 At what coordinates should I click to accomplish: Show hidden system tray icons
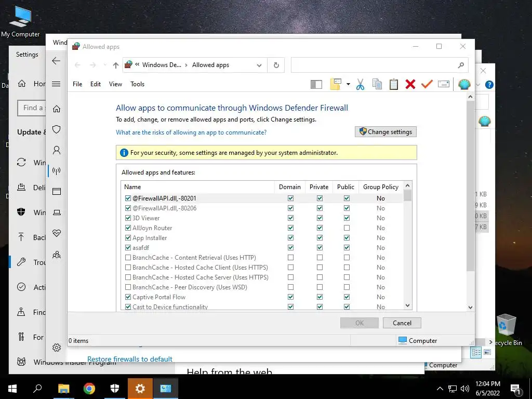tap(440, 389)
